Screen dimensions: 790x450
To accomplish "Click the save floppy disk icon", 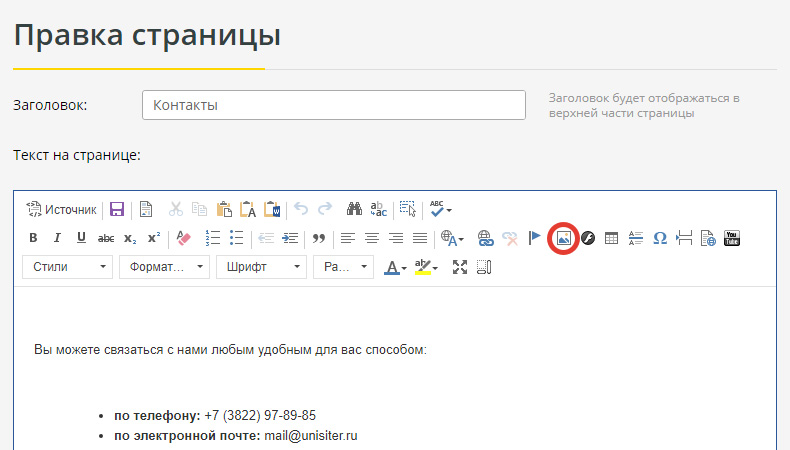I will coord(117,209).
